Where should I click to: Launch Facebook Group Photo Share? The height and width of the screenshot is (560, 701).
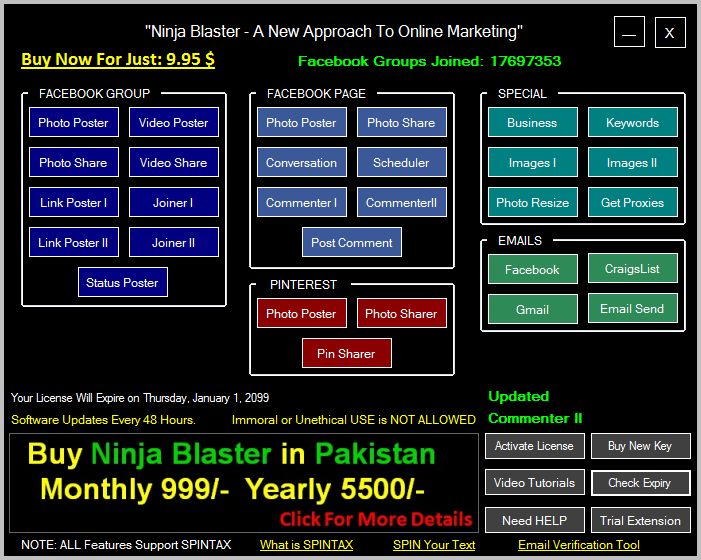(x=74, y=162)
